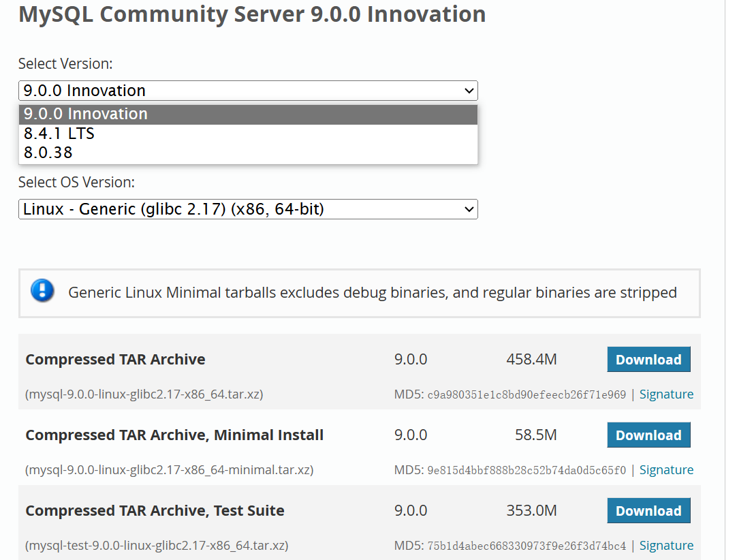Open Signature link for Minimal Install
Image resolution: width=754 pixels, height=560 pixels.
(x=666, y=470)
